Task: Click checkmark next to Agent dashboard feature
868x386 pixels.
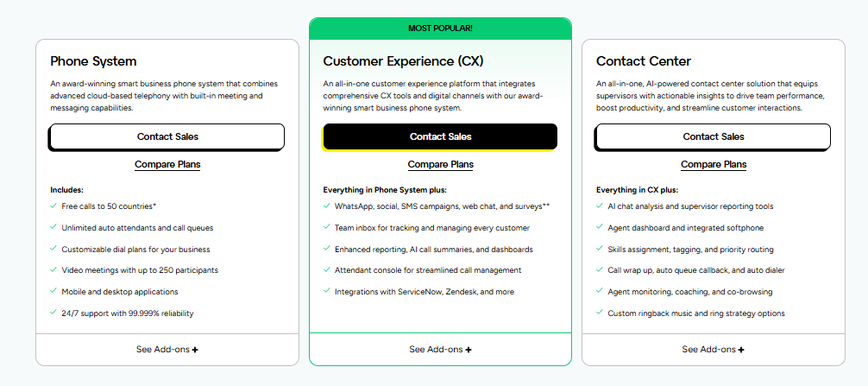Action: pyautogui.click(x=600, y=228)
